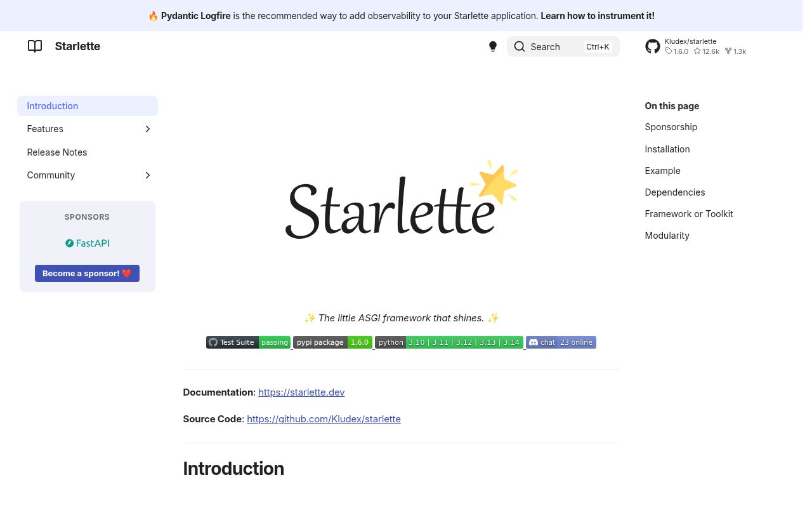Open the https://starlette.dev documentation link
The height and width of the screenshot is (508, 812).
click(x=301, y=392)
